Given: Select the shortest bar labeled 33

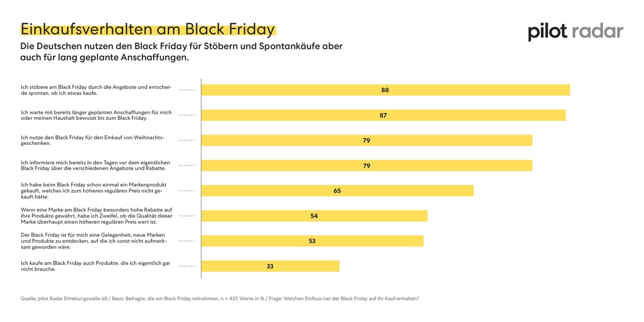Looking at the screenshot, I should click(270, 266).
